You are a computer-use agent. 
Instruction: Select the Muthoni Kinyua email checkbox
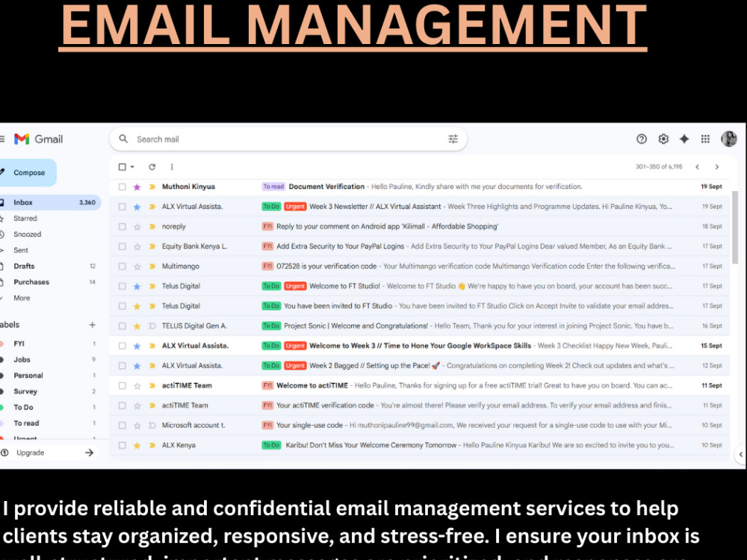point(123,187)
